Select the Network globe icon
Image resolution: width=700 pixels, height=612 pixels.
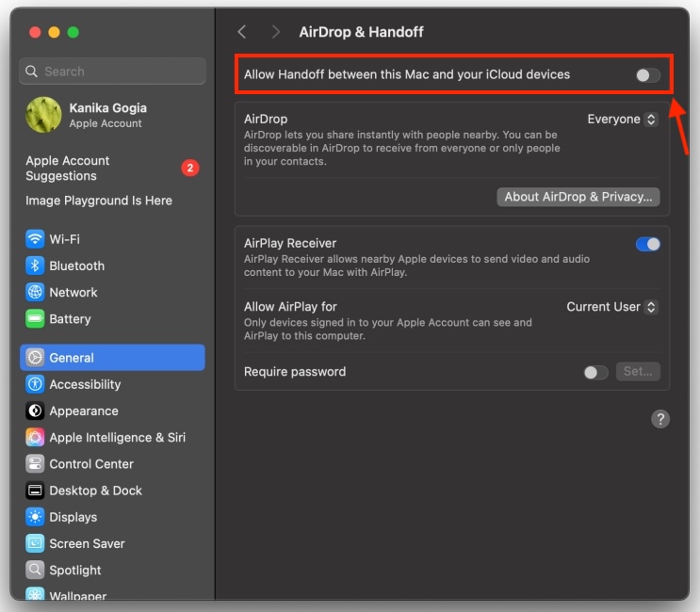[35, 292]
